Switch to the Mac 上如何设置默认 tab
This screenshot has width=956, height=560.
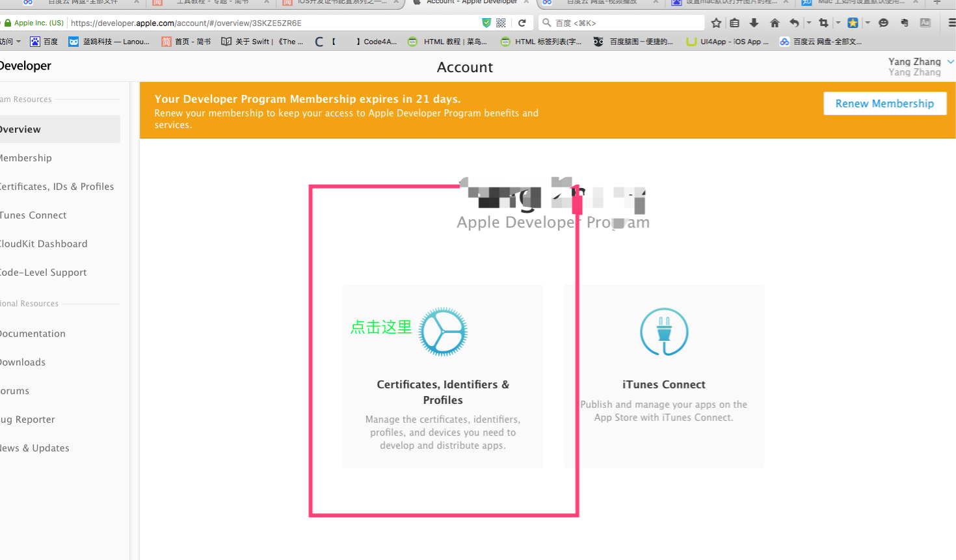860,3
